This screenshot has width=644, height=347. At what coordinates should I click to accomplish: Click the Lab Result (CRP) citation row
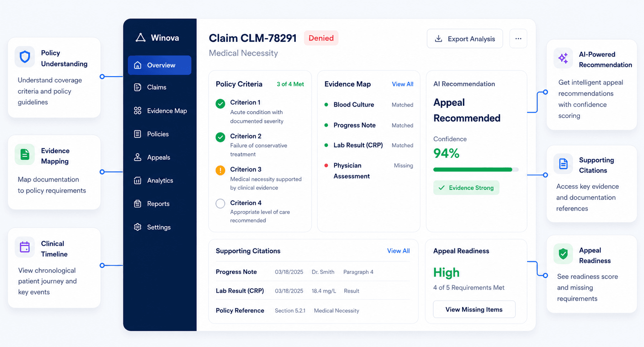coord(313,291)
